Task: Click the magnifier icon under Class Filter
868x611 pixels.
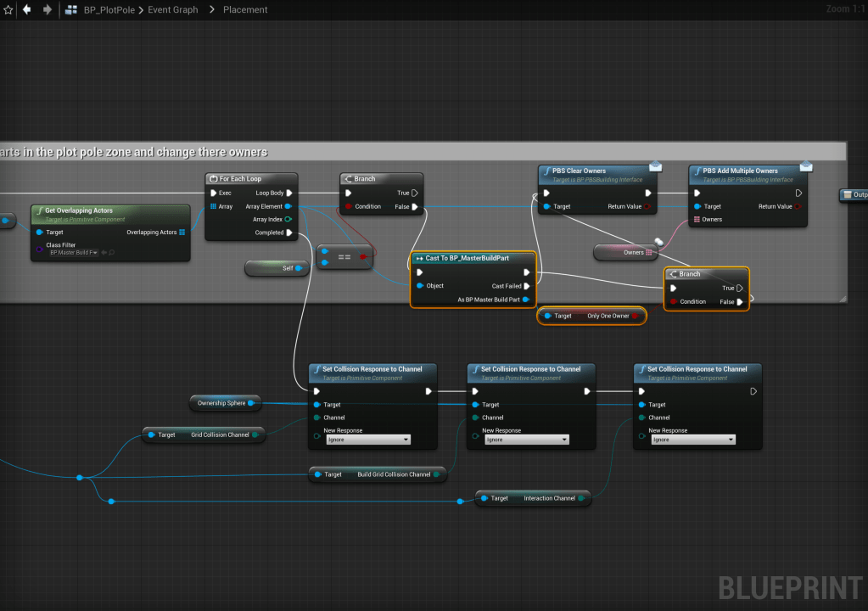Action: (x=111, y=253)
